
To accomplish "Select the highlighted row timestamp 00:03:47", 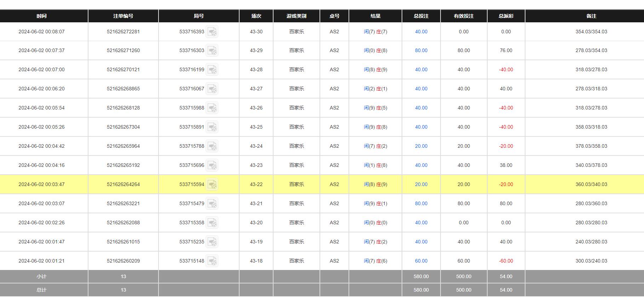I will [41, 184].
